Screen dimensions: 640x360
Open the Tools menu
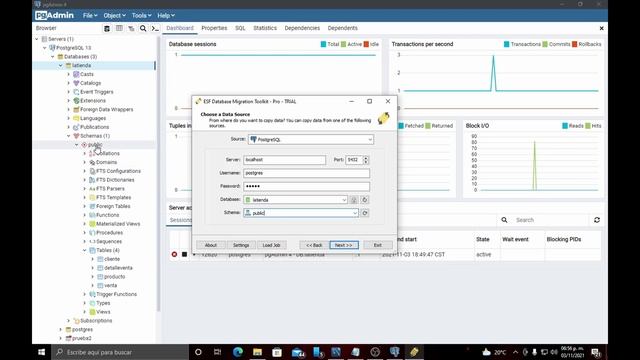pyautogui.click(x=141, y=16)
